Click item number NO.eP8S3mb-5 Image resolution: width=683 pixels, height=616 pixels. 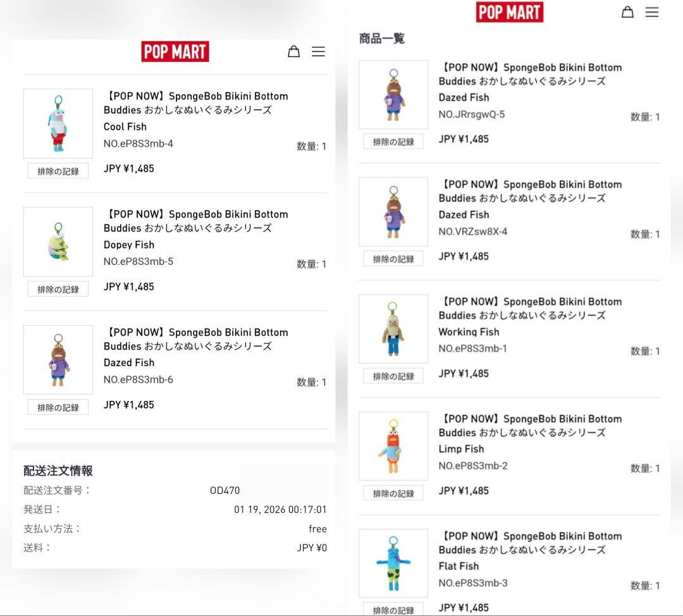[x=138, y=261]
